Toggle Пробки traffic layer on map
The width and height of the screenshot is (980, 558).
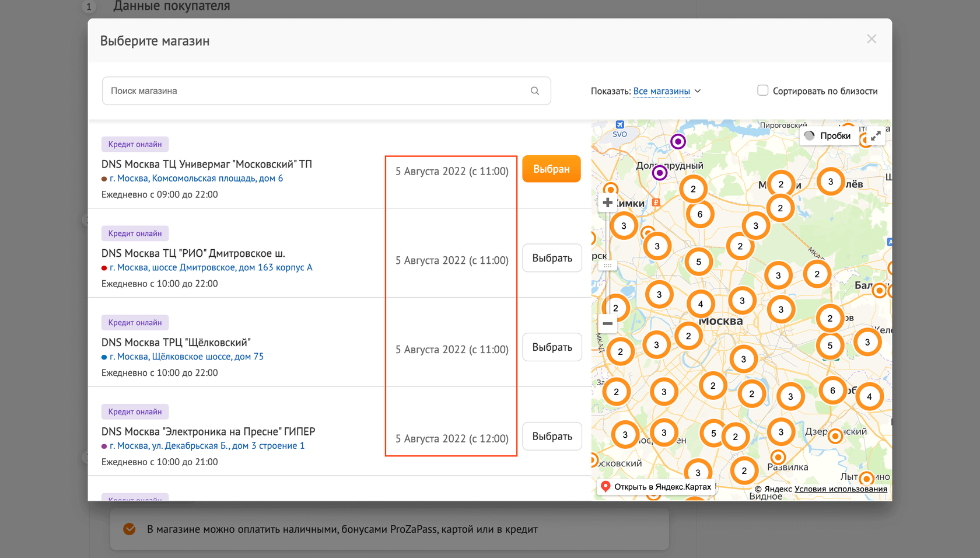point(828,136)
